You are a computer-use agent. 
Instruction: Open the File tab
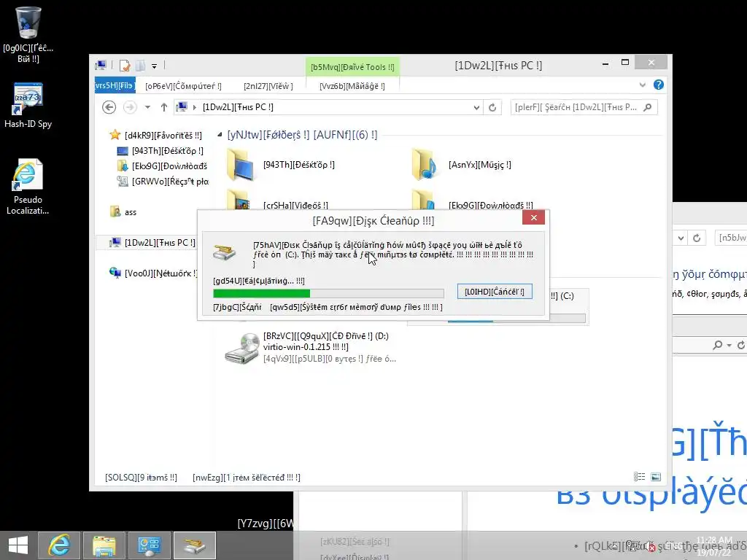coord(115,86)
